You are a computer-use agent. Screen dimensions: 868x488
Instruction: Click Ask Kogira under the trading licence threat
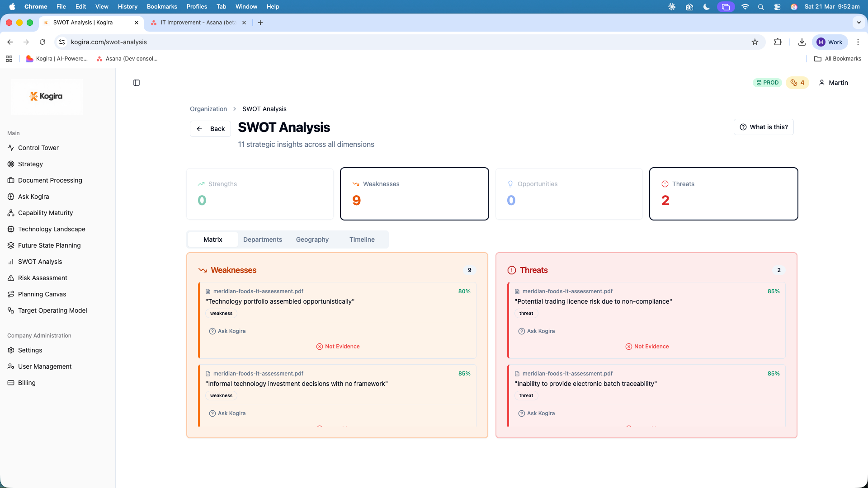(536, 331)
